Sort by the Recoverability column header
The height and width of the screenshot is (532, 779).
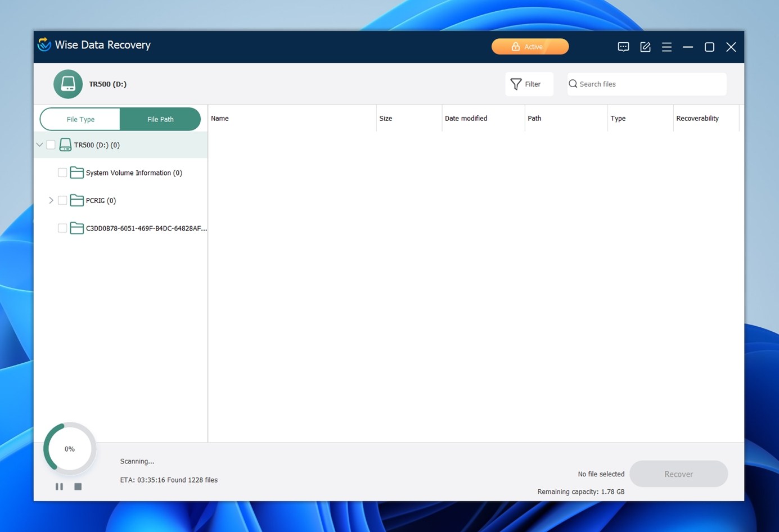click(x=706, y=118)
